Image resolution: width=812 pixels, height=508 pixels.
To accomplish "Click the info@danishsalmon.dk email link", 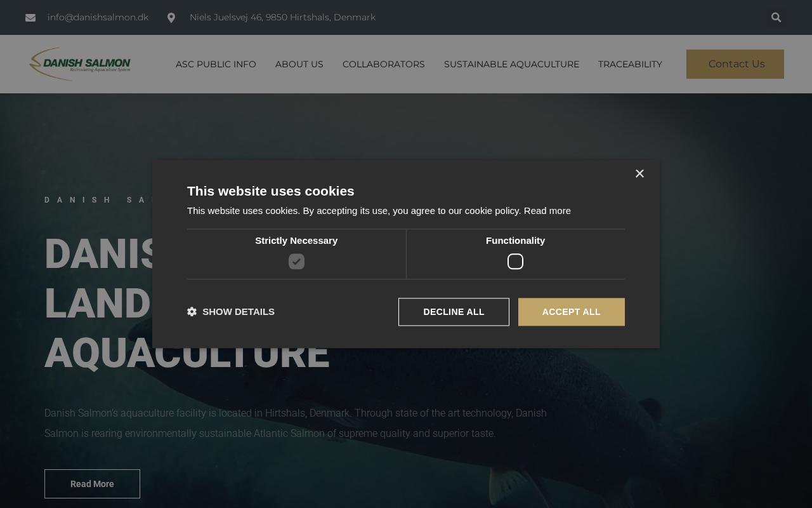I will click(x=98, y=18).
